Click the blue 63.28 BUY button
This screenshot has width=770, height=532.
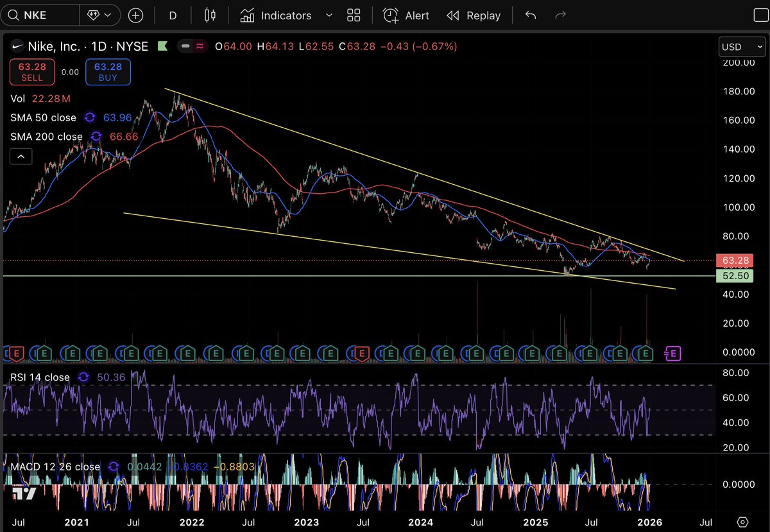coord(108,71)
